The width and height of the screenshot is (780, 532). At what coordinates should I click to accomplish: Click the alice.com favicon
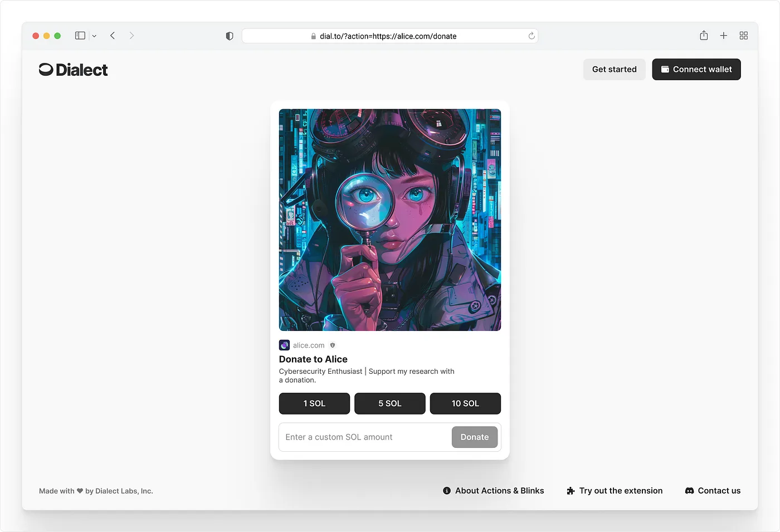click(284, 345)
